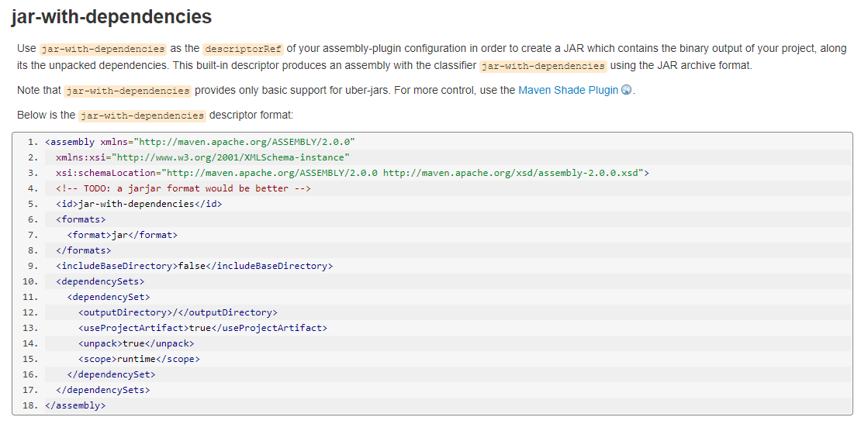The width and height of the screenshot is (868, 424).
Task: Click the useProjectArtifact true line
Action: (202, 328)
